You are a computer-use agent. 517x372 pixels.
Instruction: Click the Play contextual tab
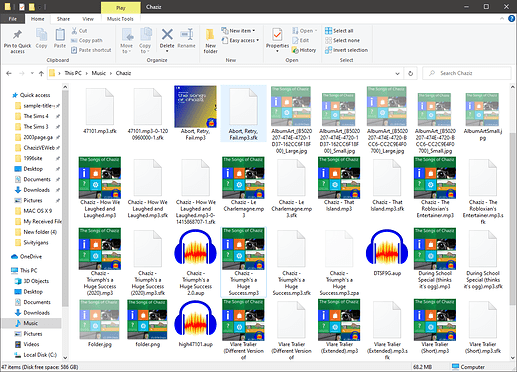pos(121,8)
